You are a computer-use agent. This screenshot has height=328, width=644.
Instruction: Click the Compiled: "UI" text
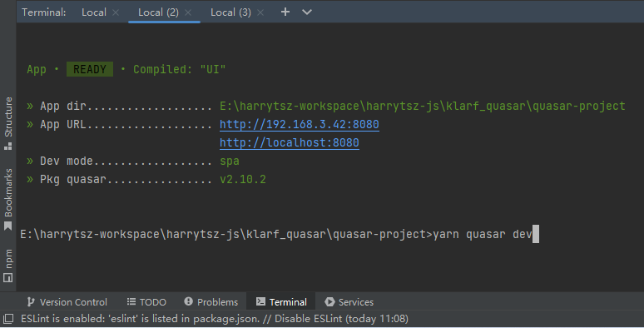179,69
